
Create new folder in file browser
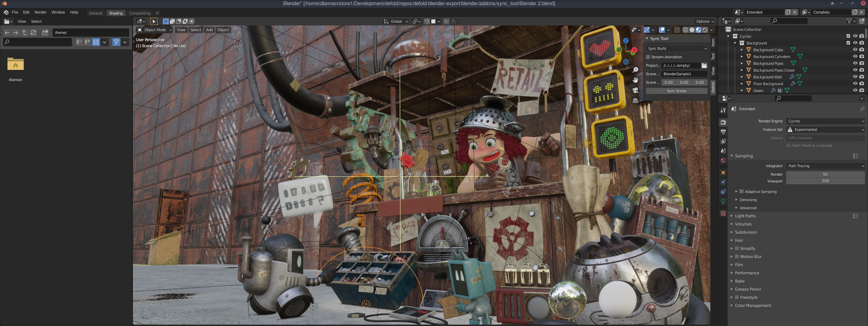click(45, 33)
